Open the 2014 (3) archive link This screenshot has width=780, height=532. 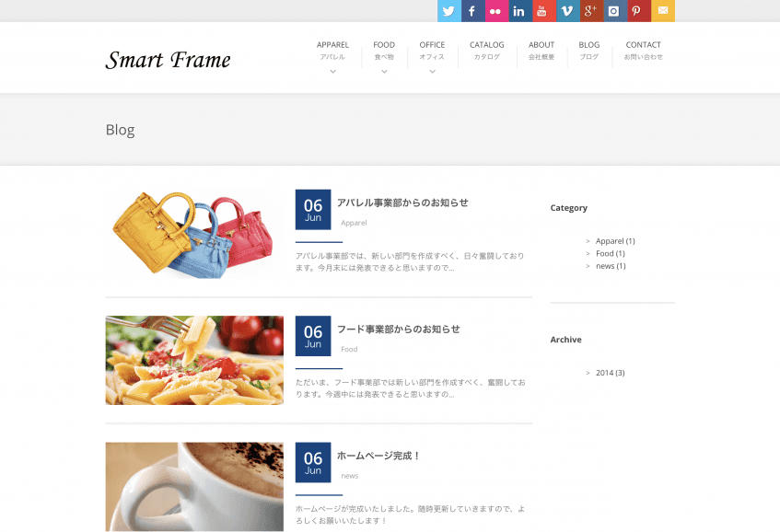[610, 373]
